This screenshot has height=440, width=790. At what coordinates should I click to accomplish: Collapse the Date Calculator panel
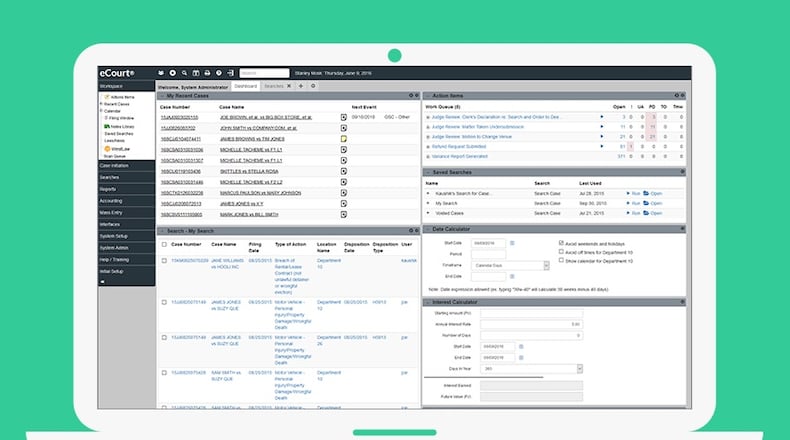[x=428, y=229]
